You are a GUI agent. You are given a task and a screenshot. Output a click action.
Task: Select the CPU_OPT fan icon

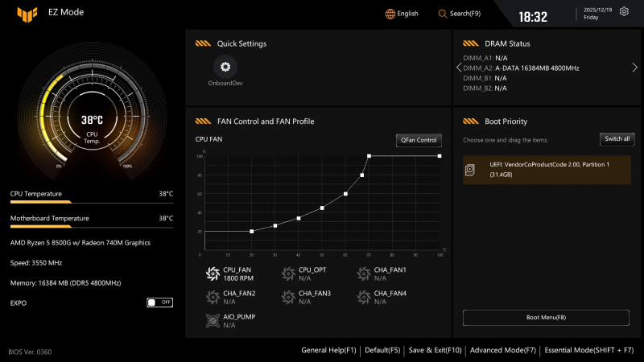pos(288,274)
